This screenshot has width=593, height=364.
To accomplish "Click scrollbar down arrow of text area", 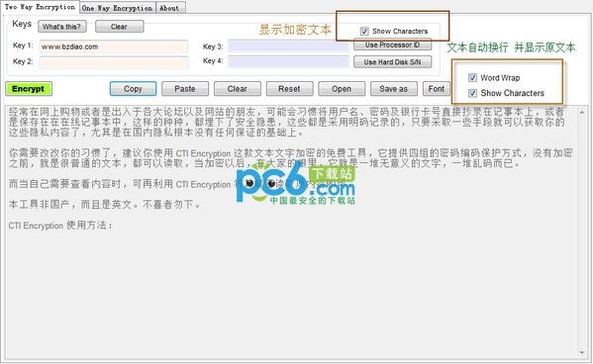I will point(582,353).
